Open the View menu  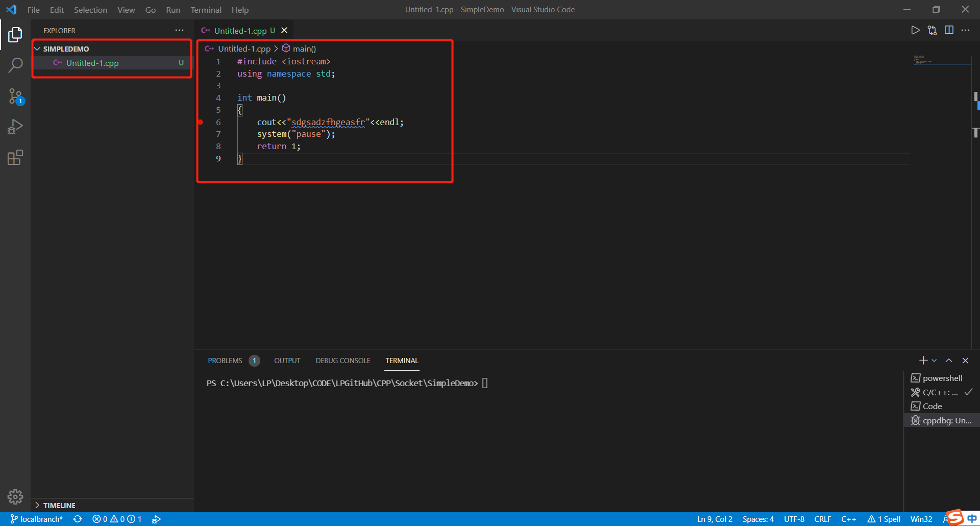coord(126,10)
